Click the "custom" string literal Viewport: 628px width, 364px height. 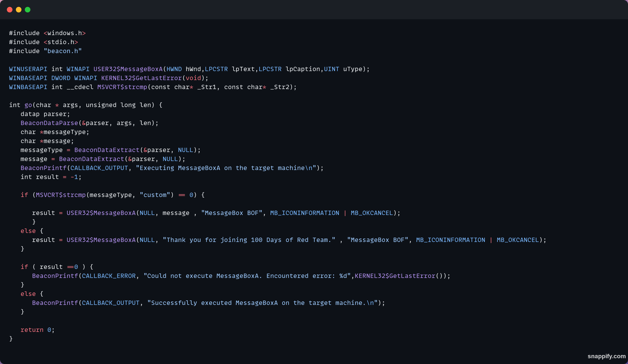(155, 195)
